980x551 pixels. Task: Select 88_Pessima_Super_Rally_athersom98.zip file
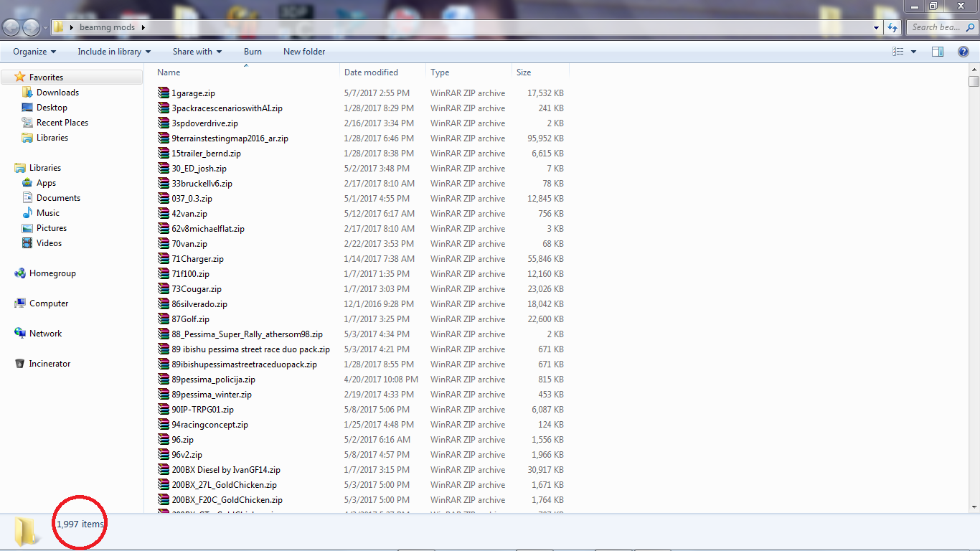(247, 334)
